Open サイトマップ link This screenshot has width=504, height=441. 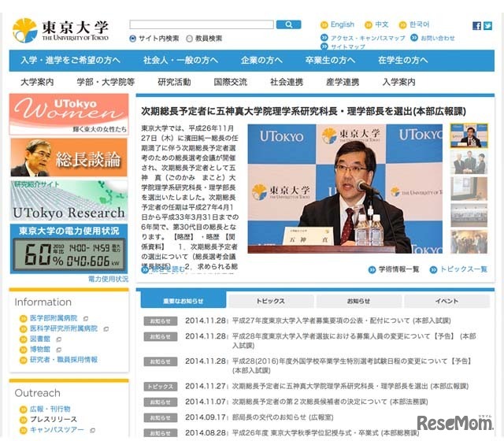(348, 46)
